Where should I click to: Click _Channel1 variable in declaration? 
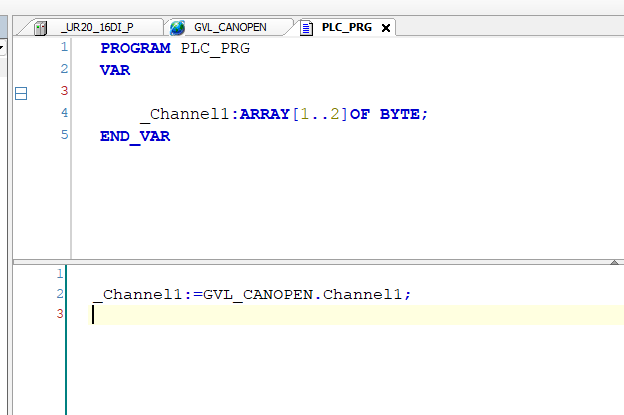pyautogui.click(x=185, y=115)
